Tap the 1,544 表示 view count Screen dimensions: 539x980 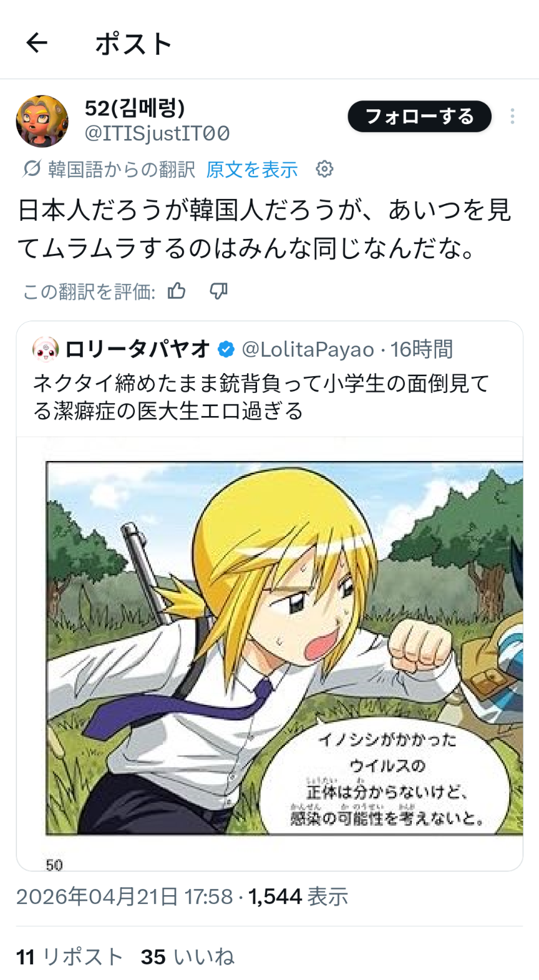tap(298, 897)
